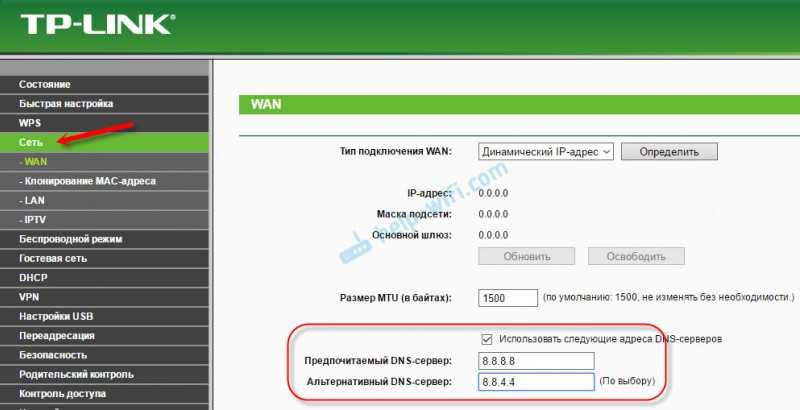The width and height of the screenshot is (800, 410).
Task: Open the LAN submenu item
Action: point(104,200)
